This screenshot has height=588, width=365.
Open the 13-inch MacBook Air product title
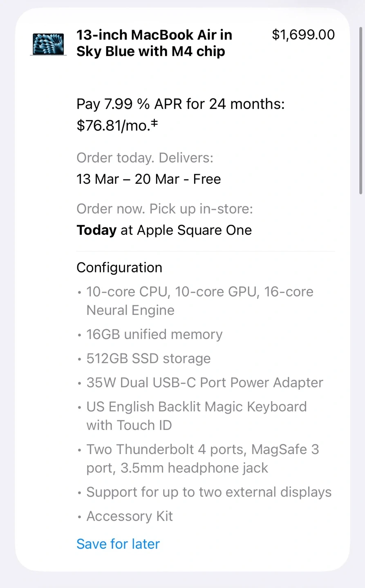[x=154, y=43]
